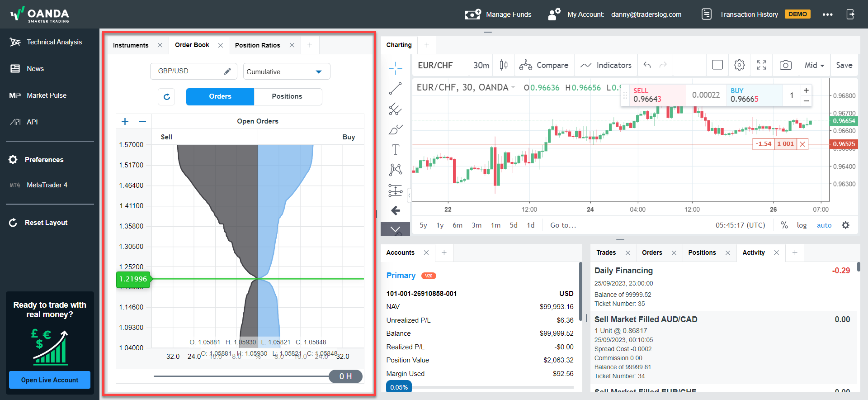Take a chart snapshot with camera icon
This screenshot has width=868, height=400.
coord(785,65)
